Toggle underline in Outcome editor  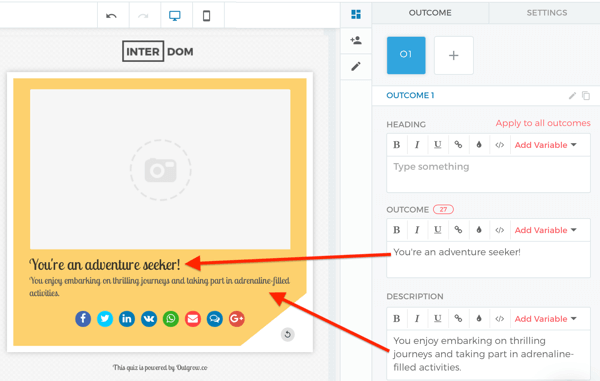[438, 230]
